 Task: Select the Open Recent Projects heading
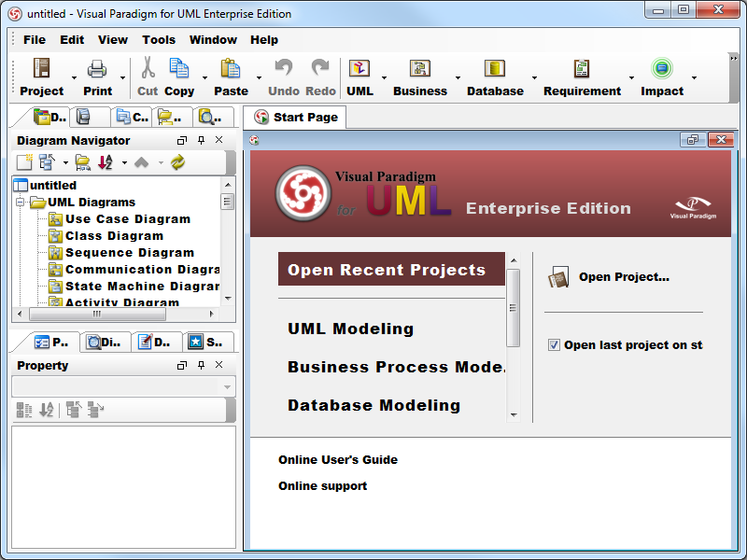click(x=391, y=269)
